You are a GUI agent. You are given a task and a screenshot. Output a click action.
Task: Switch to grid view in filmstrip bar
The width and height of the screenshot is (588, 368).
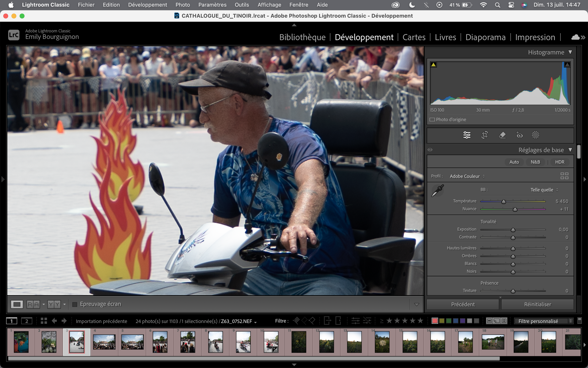44,321
